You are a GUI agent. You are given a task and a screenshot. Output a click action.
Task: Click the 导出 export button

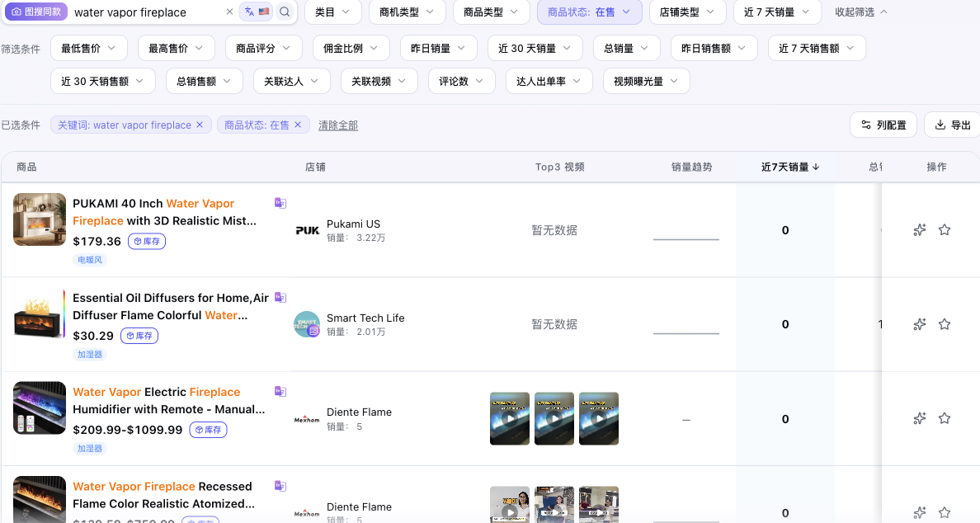point(953,125)
